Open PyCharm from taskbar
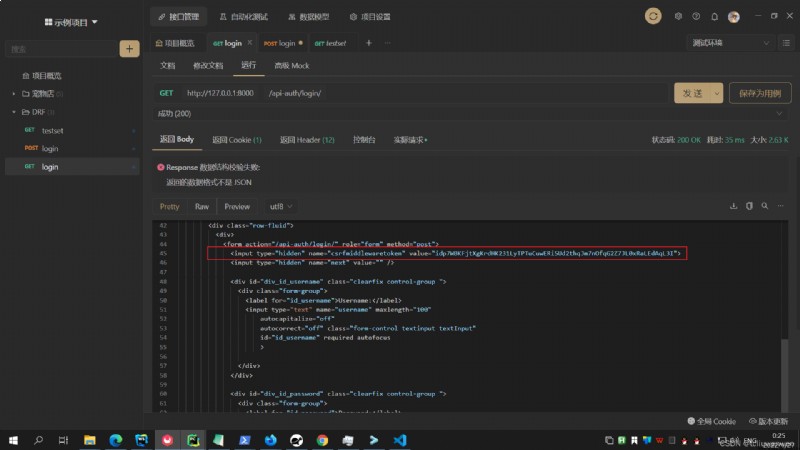800x450 pixels. (193, 440)
